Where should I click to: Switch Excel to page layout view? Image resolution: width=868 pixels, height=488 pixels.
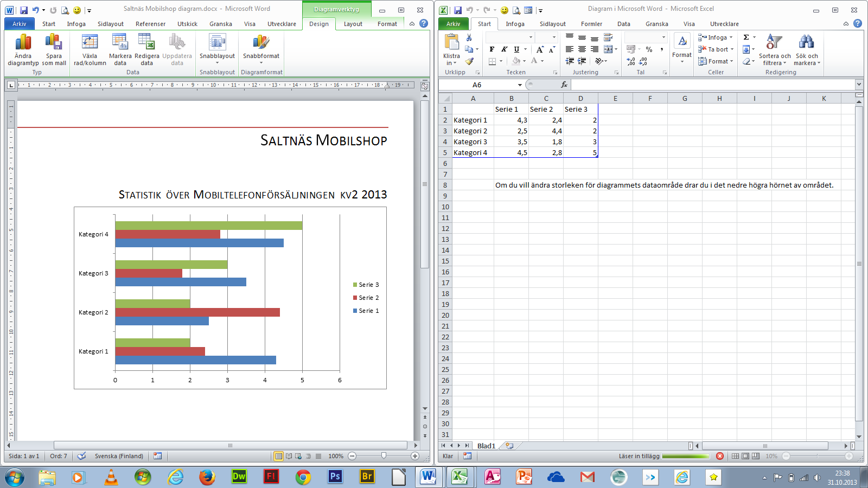point(745,456)
